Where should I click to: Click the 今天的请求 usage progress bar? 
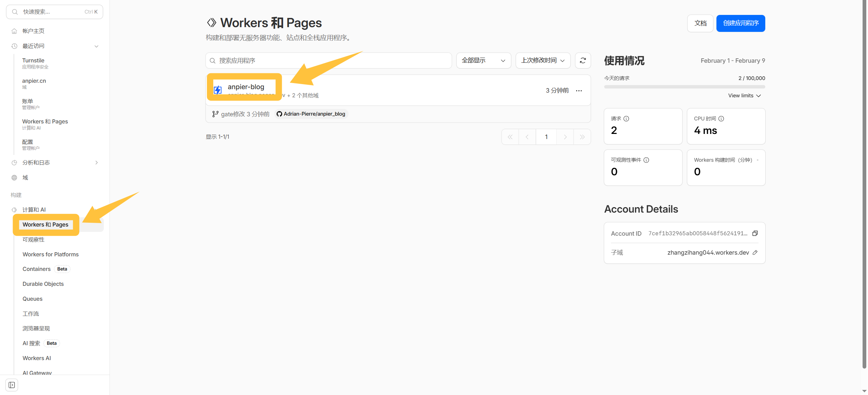685,87
